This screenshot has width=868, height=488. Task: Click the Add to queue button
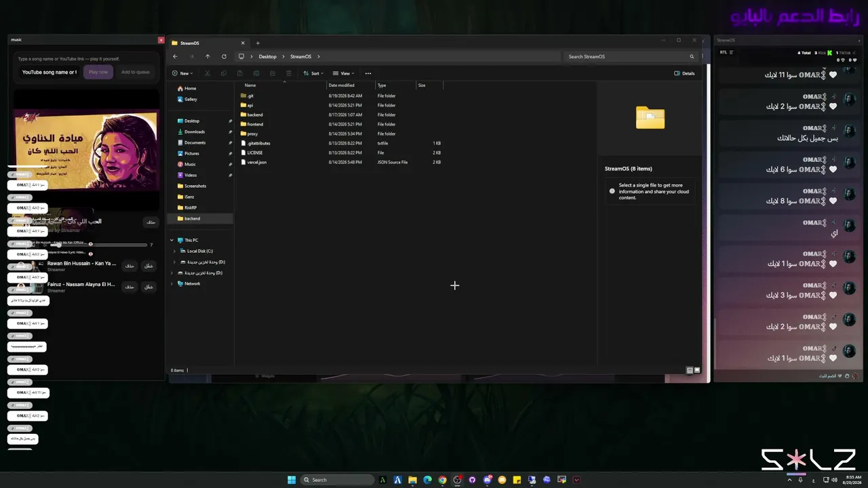click(136, 72)
